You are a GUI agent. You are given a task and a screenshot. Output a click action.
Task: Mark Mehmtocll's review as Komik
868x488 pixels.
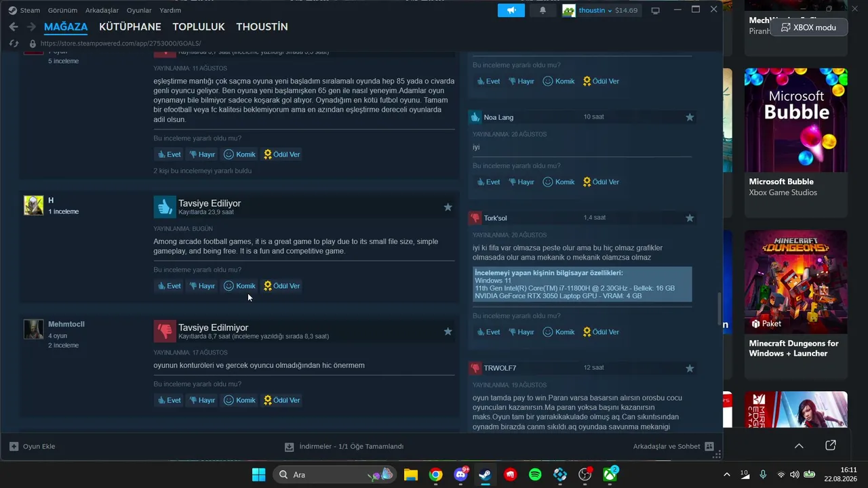point(239,401)
